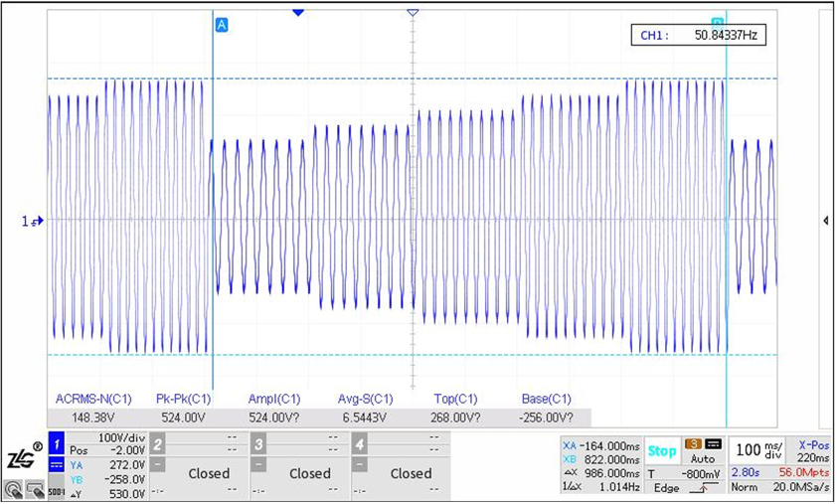Viewport: 837px width, 504px height.
Task: Click the CH1 50.84337Hz frequency counter
Action: pos(698,35)
